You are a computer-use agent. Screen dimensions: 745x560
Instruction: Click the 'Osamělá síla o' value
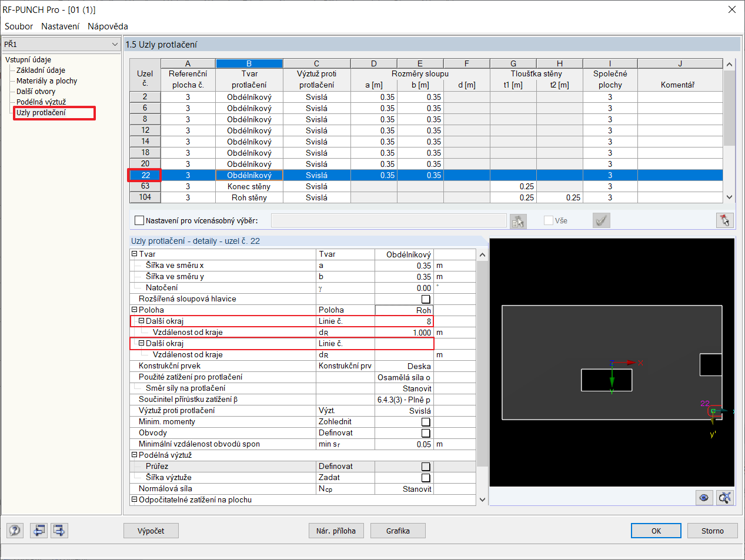pyautogui.click(x=404, y=377)
